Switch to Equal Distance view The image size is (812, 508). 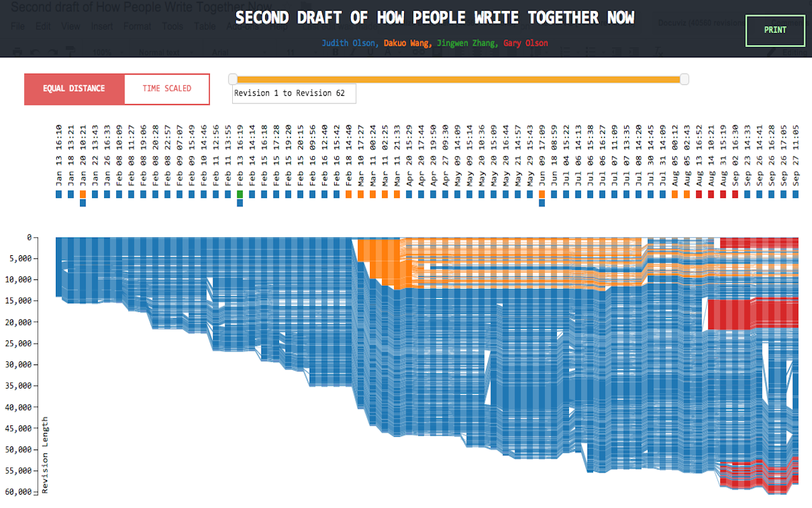(74, 89)
